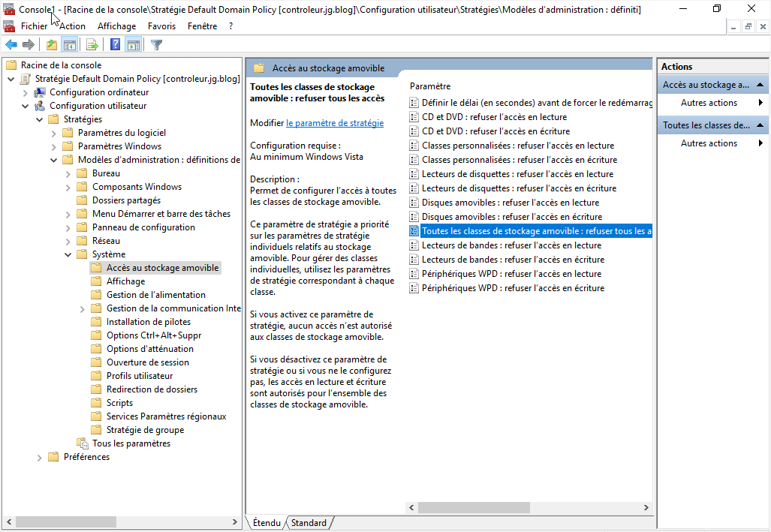Expand the Paramètres Windows node
771x532 pixels.
(x=54, y=146)
